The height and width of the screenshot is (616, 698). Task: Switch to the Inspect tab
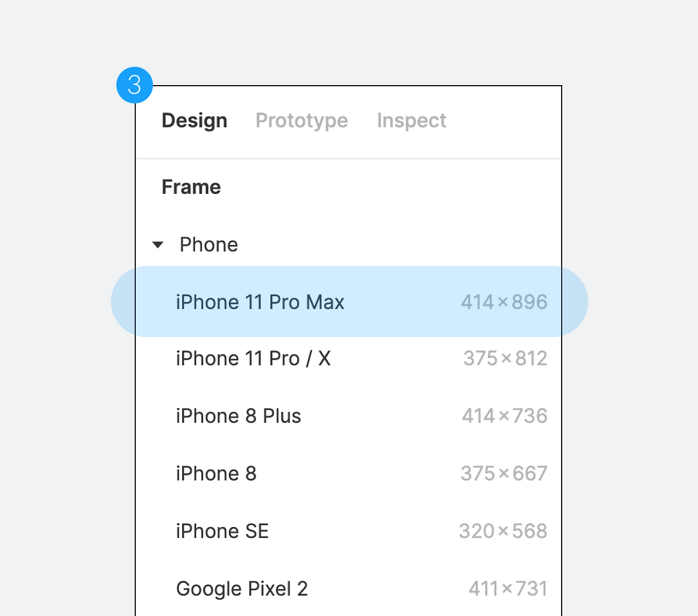click(412, 121)
